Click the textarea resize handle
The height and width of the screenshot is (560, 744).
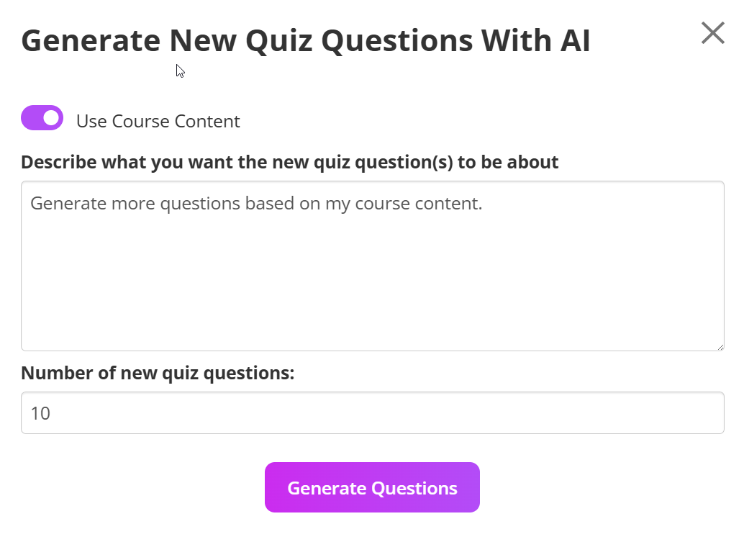[720, 347]
